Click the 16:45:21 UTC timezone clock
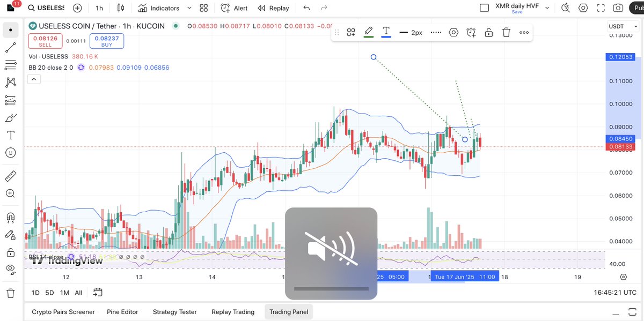Image resolution: width=644 pixels, height=321 pixels. click(615, 293)
